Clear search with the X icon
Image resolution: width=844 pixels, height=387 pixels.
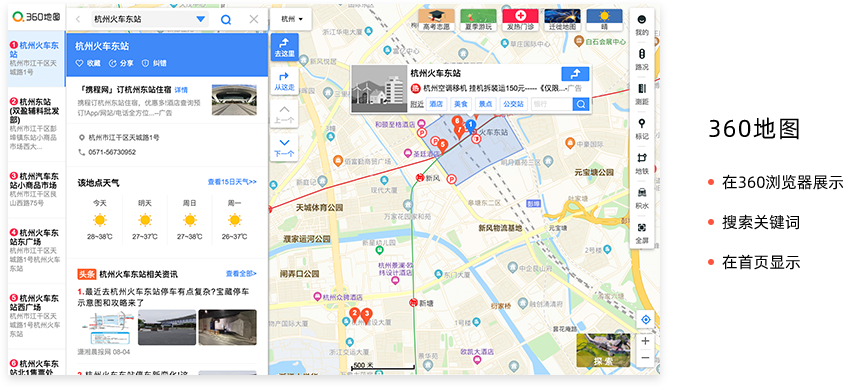254,19
